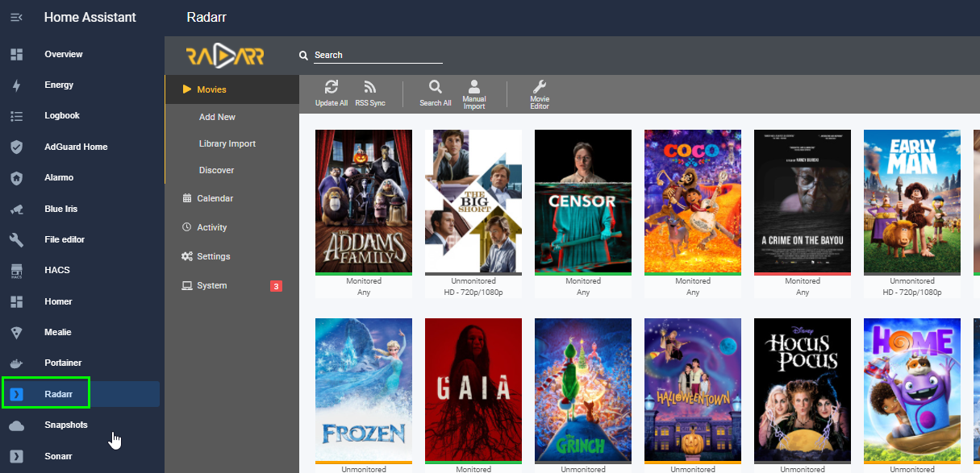
Task: Collapse the Home Assistant sidebar menu icon
Action: 16,17
